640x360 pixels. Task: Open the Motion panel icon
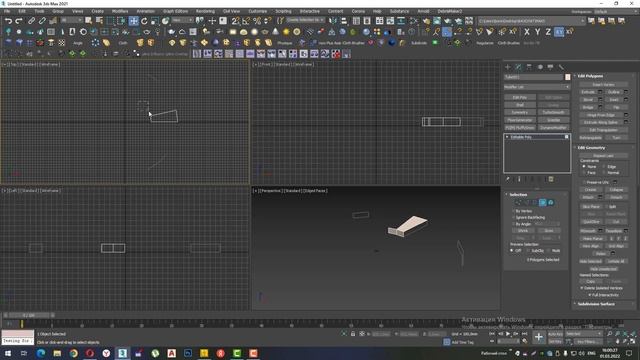point(540,67)
